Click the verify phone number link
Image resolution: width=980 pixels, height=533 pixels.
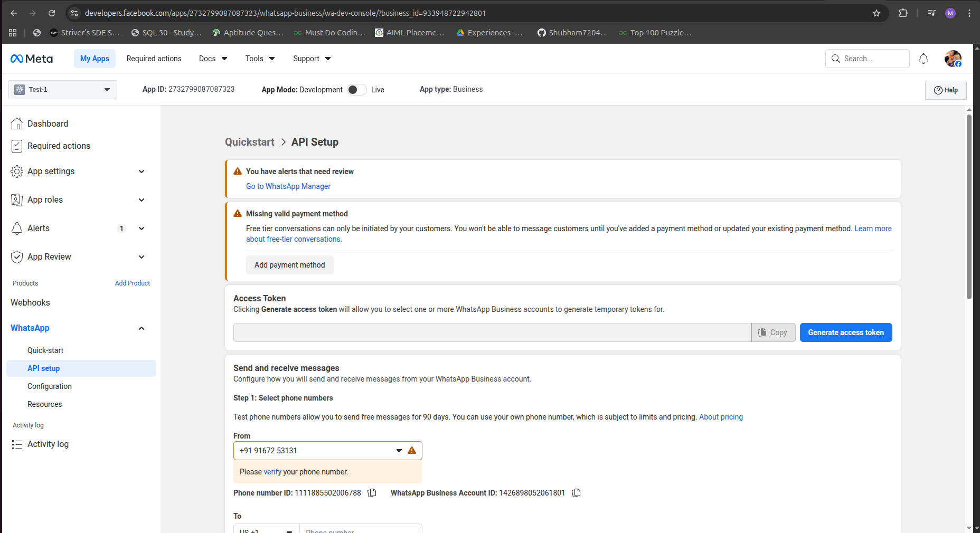(272, 472)
